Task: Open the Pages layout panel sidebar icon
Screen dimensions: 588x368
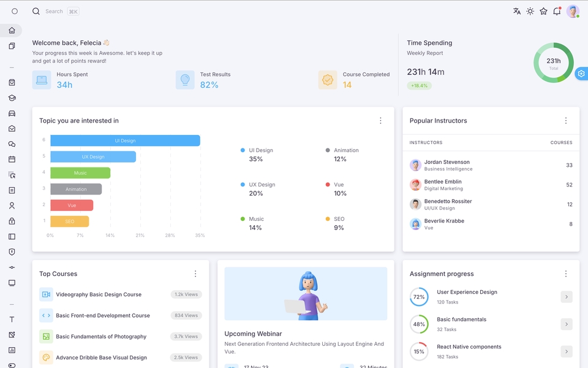Action: [12, 237]
